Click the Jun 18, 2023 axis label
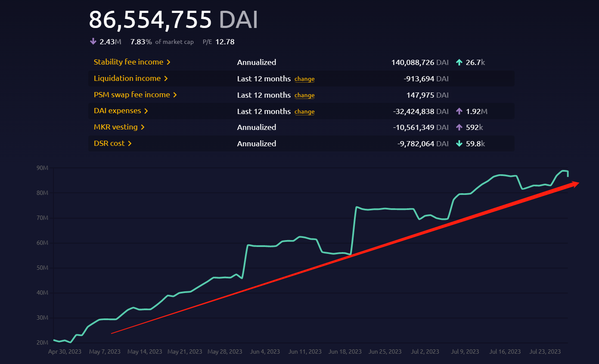Viewport: 599px width, 364px height. [345, 352]
